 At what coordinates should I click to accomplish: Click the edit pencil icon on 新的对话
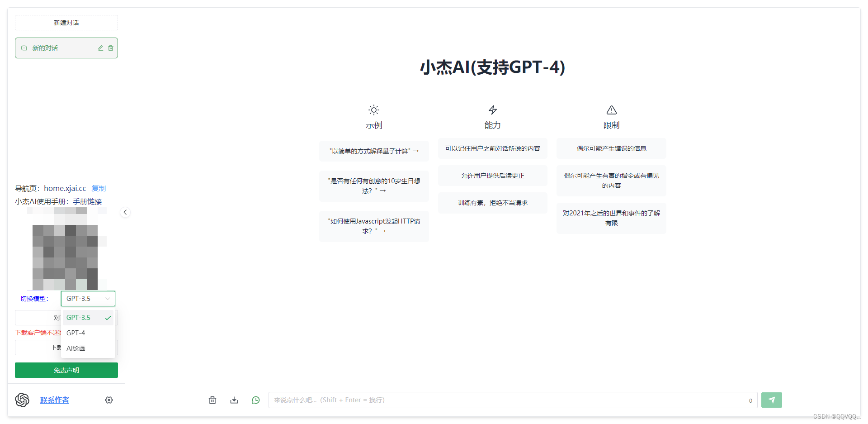100,48
